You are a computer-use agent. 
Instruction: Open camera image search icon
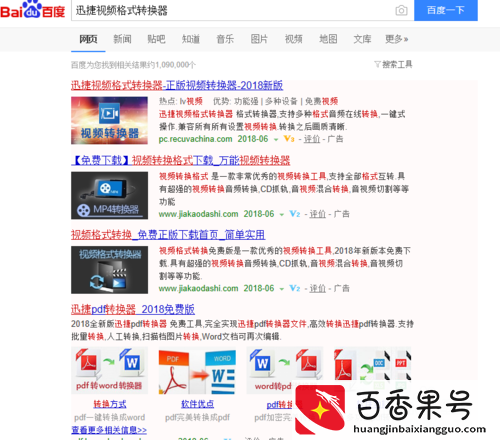(x=401, y=10)
